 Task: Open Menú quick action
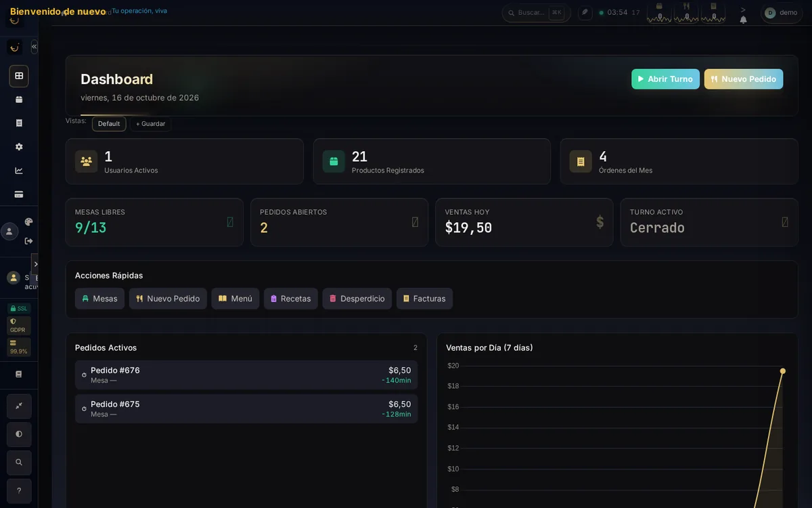[235, 299]
